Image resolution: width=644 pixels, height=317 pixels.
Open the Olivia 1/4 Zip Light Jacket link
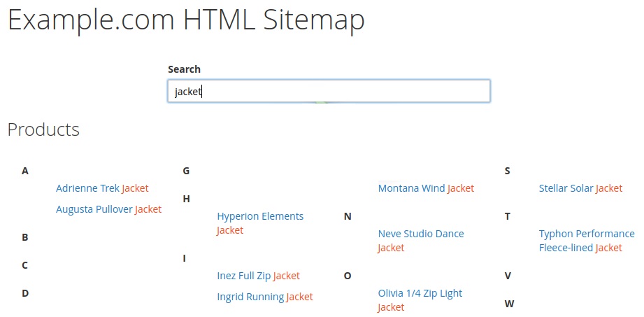pyautogui.click(x=420, y=300)
